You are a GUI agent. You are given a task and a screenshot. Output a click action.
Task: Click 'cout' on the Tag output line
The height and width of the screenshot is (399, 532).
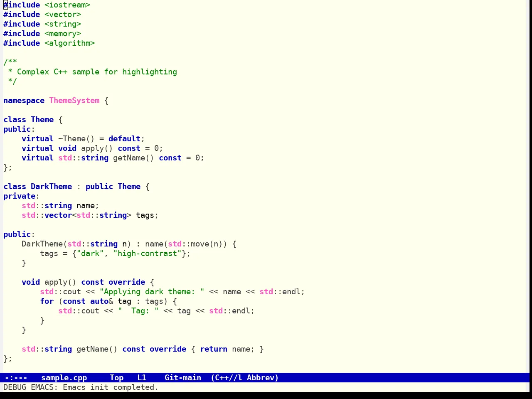pos(90,311)
